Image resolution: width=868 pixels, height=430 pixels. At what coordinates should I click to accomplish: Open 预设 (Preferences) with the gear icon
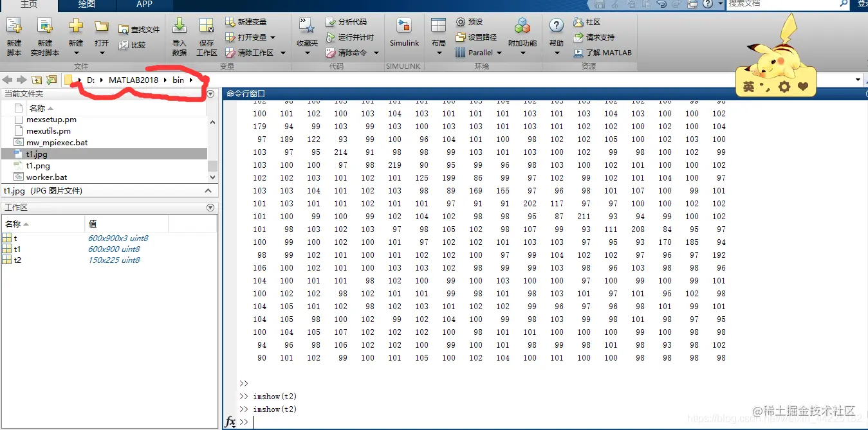(469, 22)
